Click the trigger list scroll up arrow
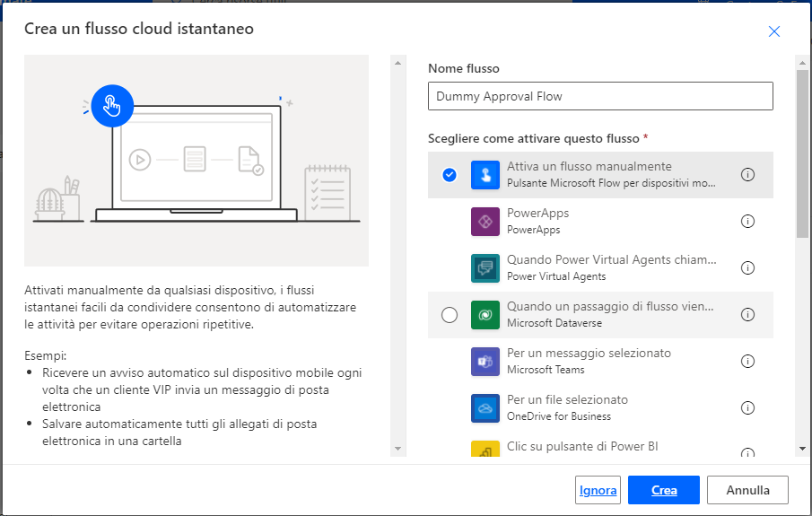This screenshot has width=812, height=516. [x=802, y=63]
